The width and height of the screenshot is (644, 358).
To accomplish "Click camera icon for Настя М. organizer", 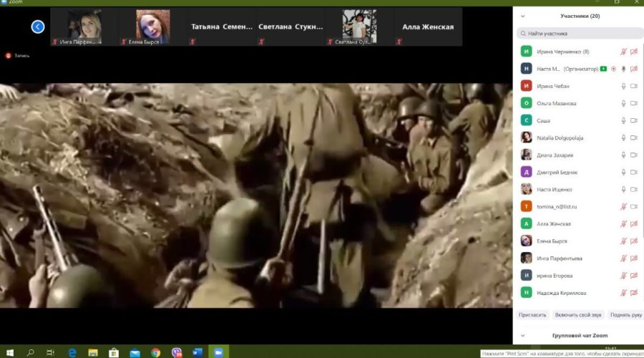I will click(x=634, y=69).
